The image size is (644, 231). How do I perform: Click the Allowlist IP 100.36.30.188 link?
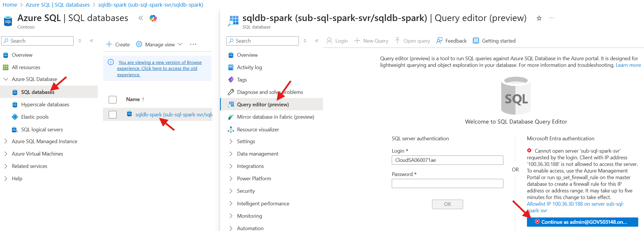tap(575, 204)
